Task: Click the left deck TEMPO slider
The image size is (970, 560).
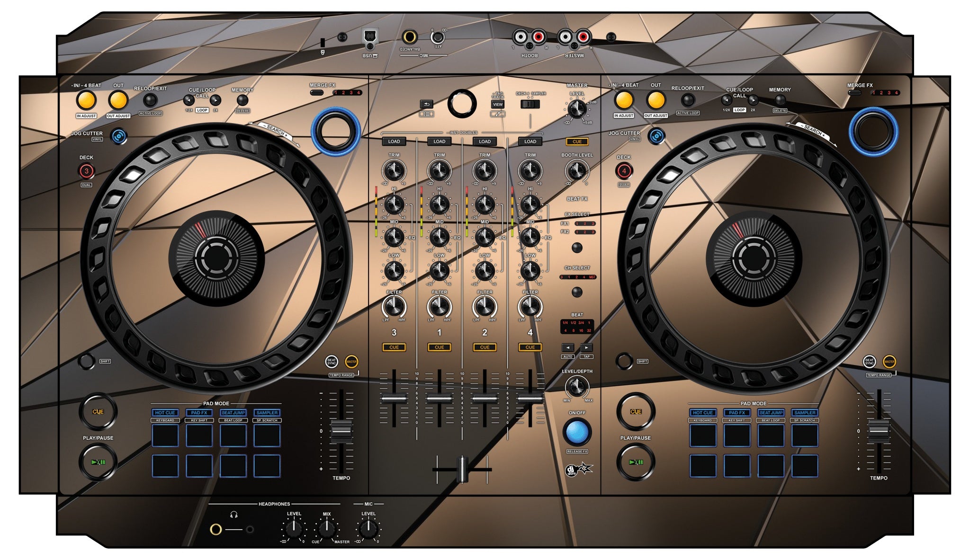Action: (341, 430)
